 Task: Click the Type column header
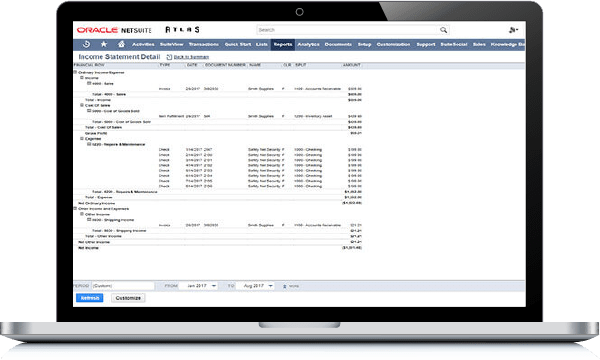(x=165, y=65)
